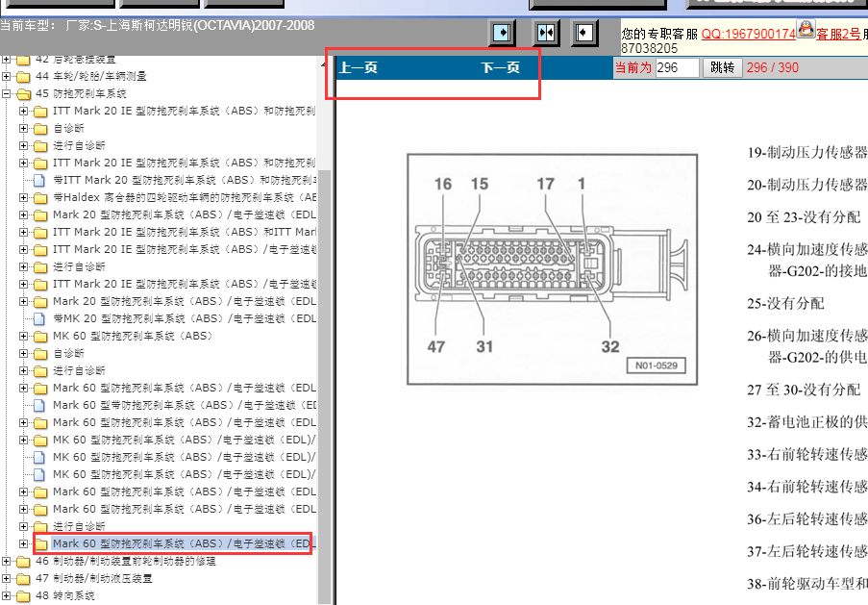Click the document icon beside 带MK 20 型防抱死刹车系统
Viewport: 868px width, 605px height.
click(39, 319)
